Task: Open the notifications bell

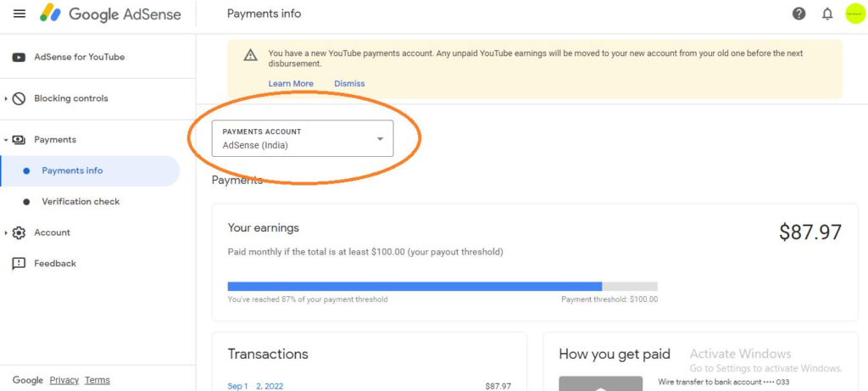Action: point(827,14)
